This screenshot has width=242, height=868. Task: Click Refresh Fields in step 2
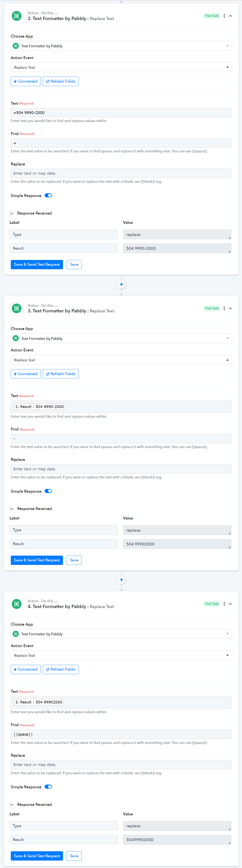point(61,81)
